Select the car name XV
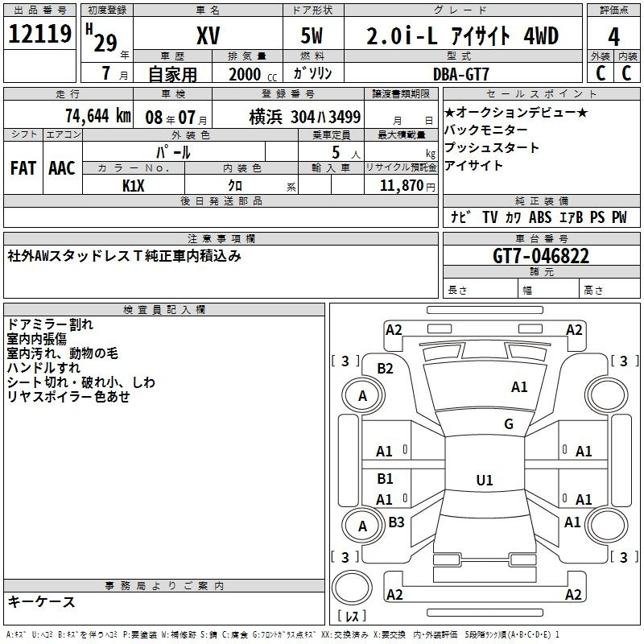 (208, 35)
